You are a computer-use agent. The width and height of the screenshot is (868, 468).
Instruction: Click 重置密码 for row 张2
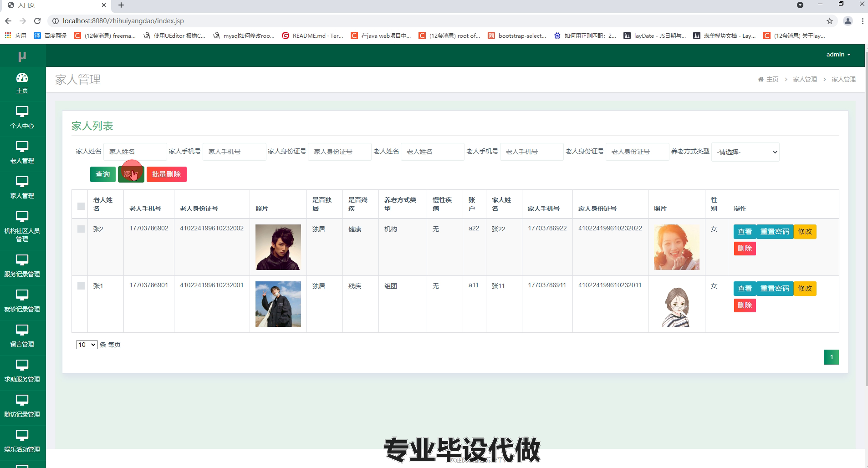pyautogui.click(x=775, y=232)
